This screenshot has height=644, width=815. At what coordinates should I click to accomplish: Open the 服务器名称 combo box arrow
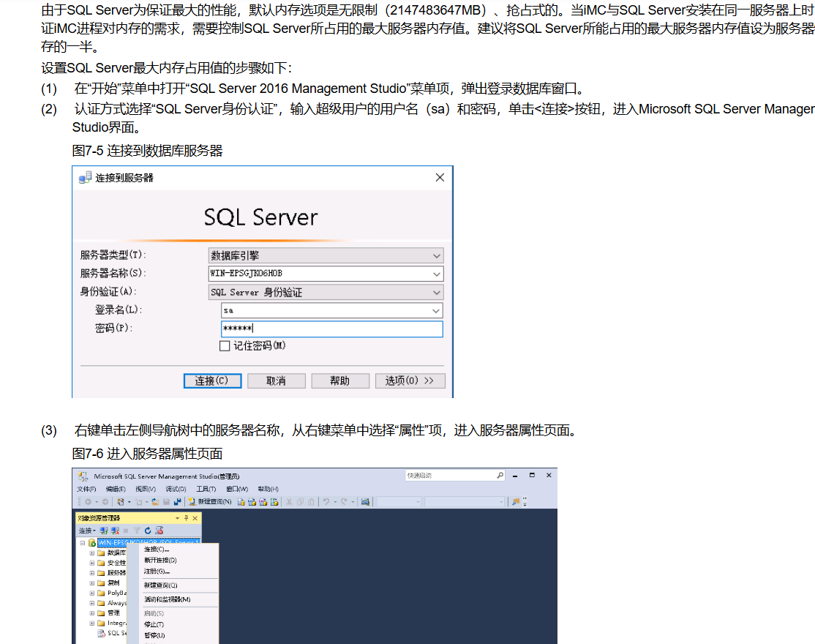[x=437, y=274]
